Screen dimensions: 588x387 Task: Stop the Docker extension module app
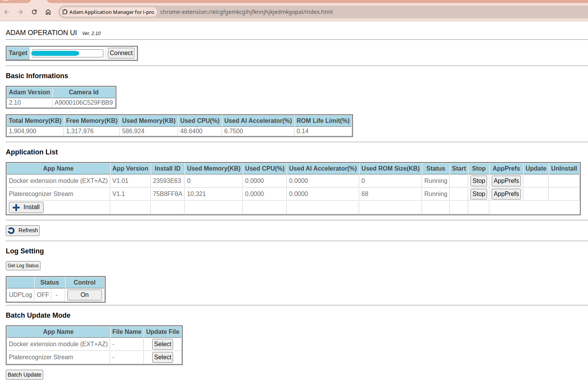(479, 181)
